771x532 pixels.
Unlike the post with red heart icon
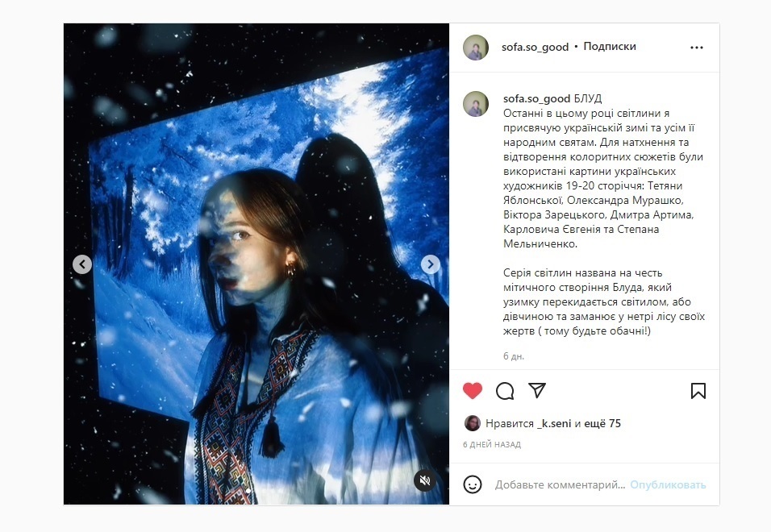tap(473, 391)
